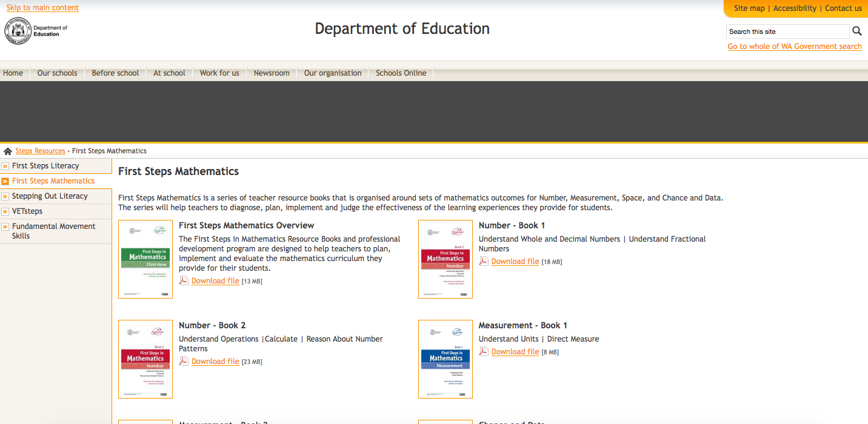Open the Schools Online menu
Image resolution: width=868 pixels, height=424 pixels.
point(401,73)
